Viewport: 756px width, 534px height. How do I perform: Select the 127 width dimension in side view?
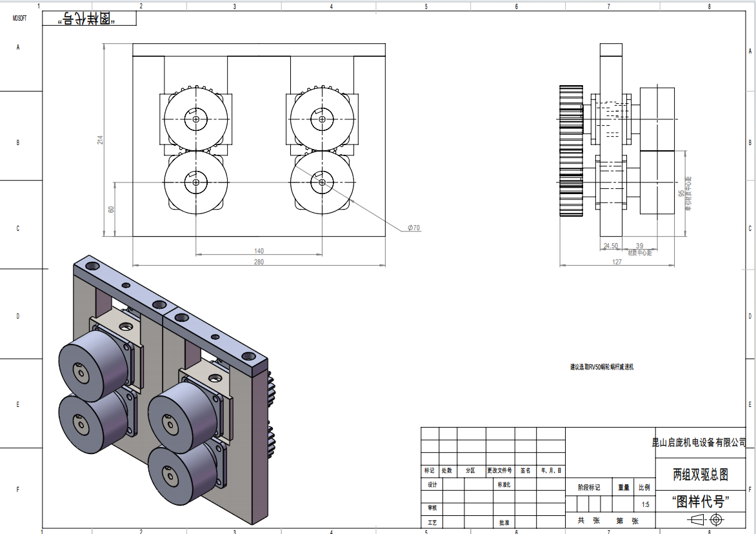click(x=617, y=262)
